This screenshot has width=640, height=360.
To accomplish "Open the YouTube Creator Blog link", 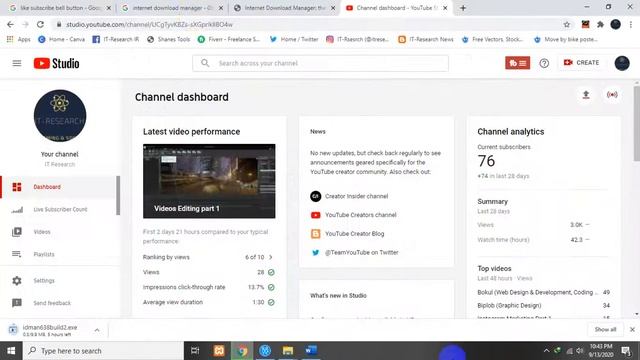I will pos(354,234).
